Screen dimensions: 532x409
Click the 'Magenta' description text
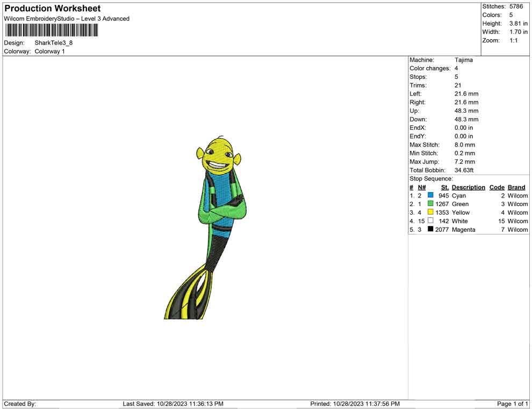(463, 229)
